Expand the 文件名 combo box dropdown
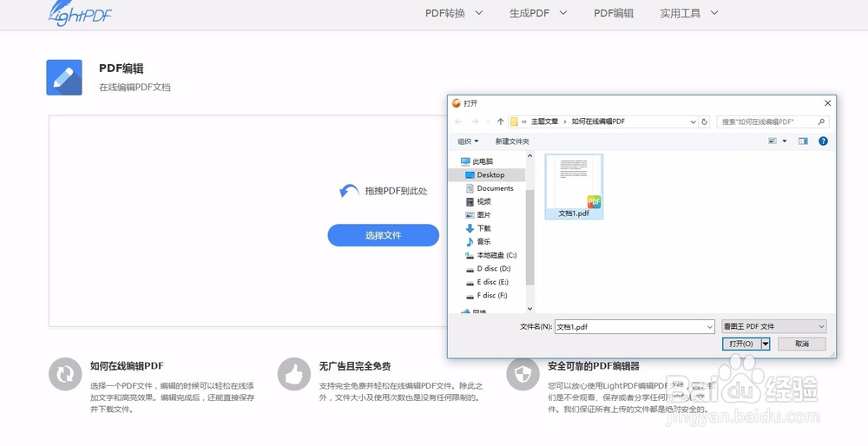This screenshot has width=868, height=446. 710,327
